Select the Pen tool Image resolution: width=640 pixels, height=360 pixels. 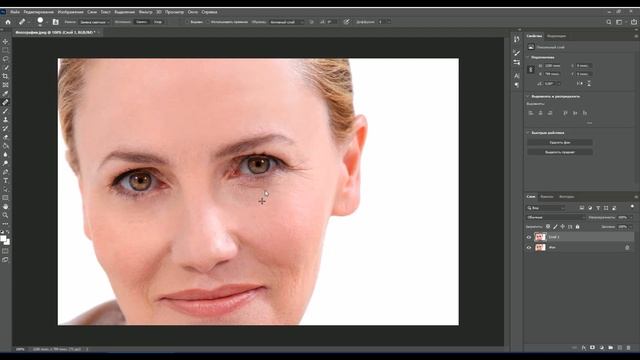(x=5, y=172)
